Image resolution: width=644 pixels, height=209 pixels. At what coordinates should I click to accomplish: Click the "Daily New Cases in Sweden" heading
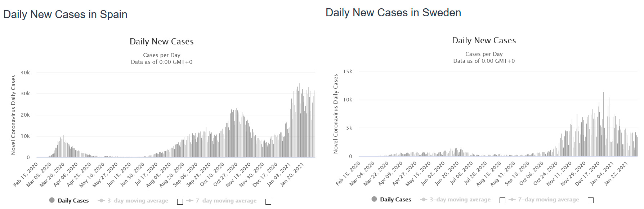click(x=393, y=13)
